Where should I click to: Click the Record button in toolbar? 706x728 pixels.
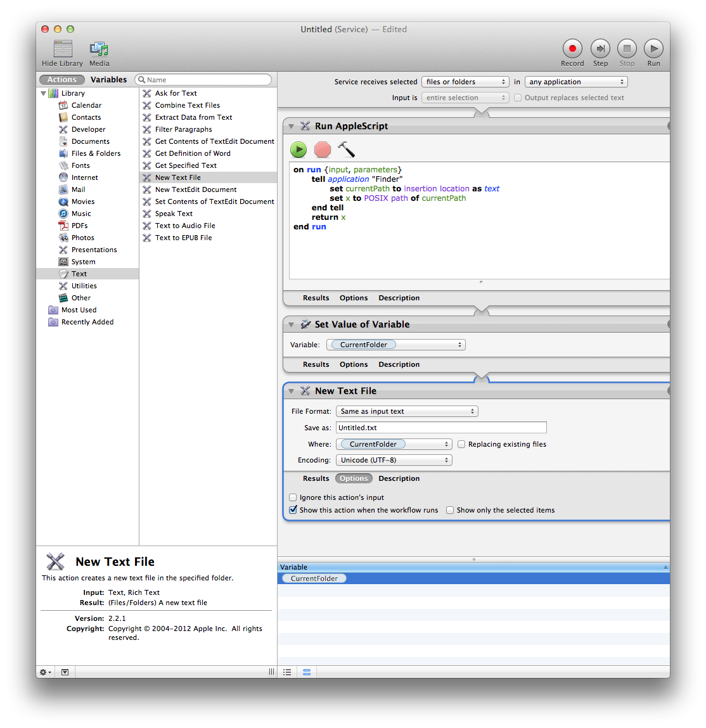point(572,49)
